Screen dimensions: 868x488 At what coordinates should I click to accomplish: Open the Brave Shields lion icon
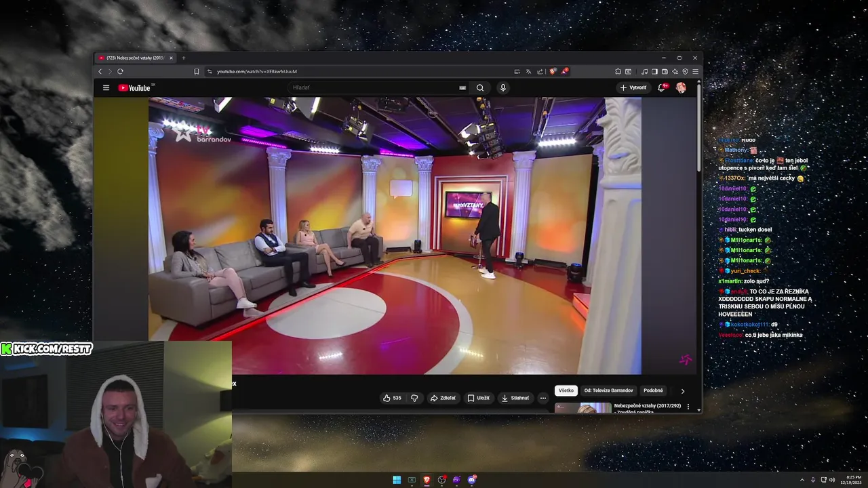[553, 71]
